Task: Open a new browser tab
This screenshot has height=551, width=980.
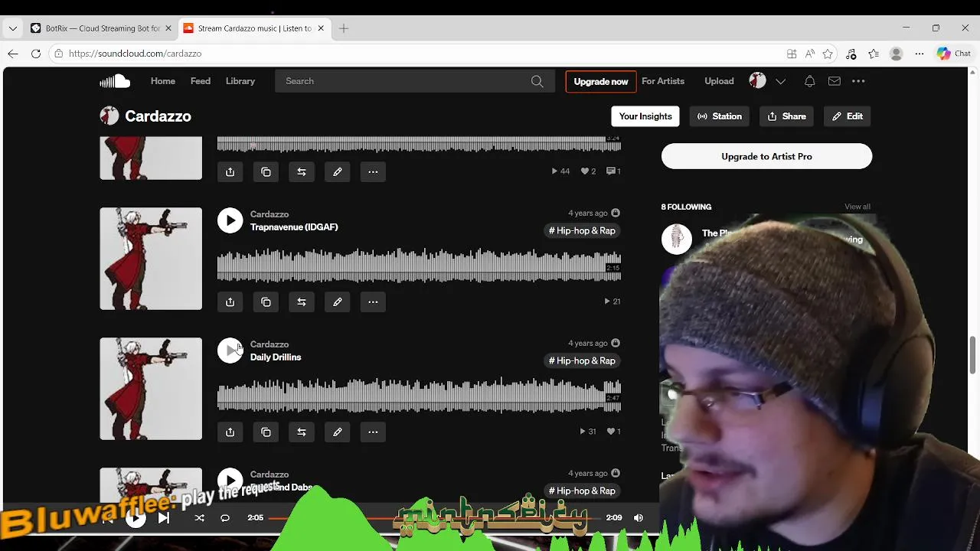Action: (344, 28)
